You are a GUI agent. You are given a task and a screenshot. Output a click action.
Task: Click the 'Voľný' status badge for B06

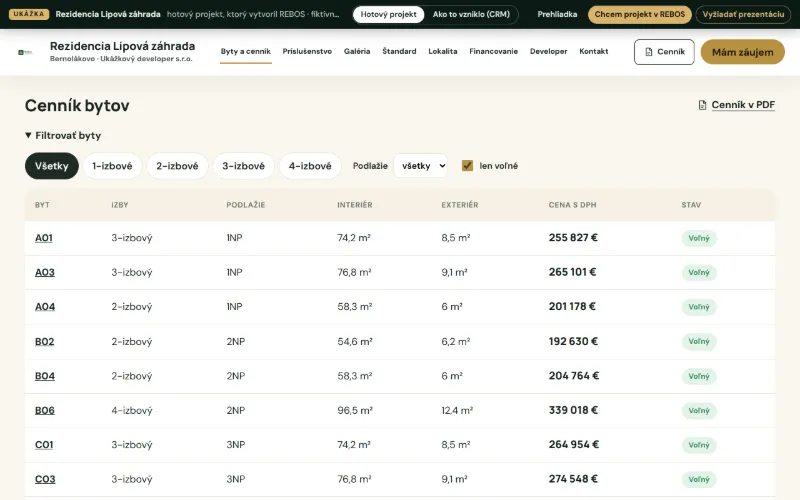(x=699, y=411)
